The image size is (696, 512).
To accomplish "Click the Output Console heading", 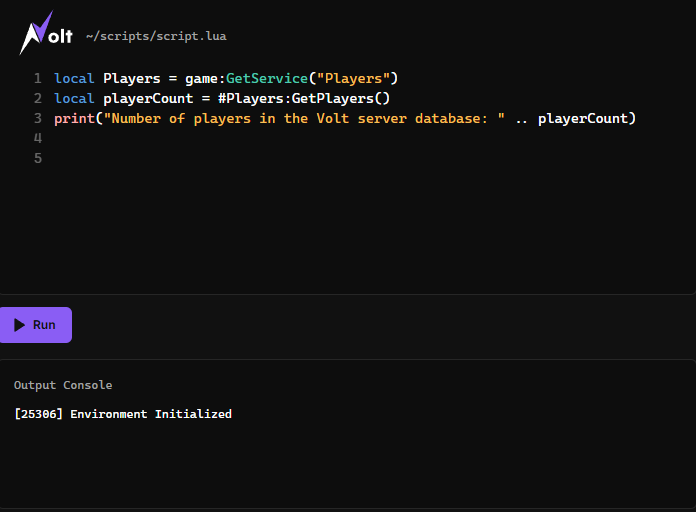I will point(63,385).
